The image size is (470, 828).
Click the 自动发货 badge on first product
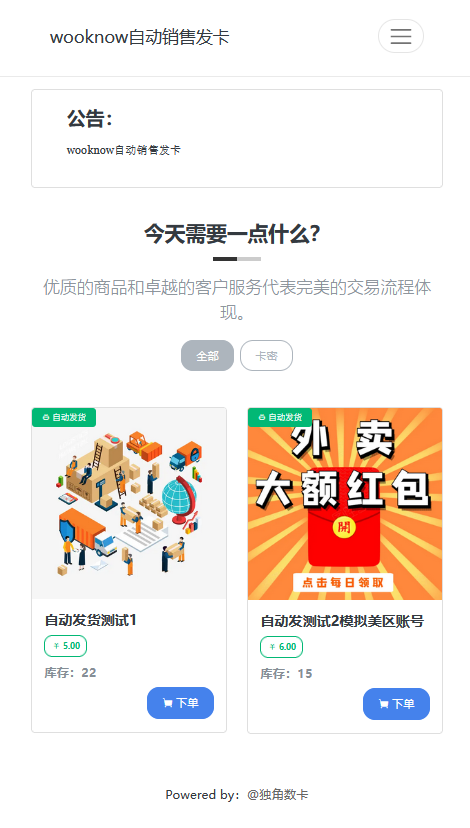pyautogui.click(x=64, y=417)
